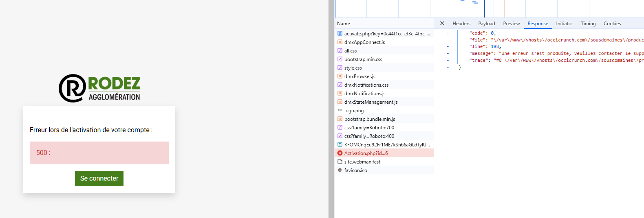Click the script icon beside dmxAppConnect.js
Screen dimensions: 644x218
click(340, 42)
